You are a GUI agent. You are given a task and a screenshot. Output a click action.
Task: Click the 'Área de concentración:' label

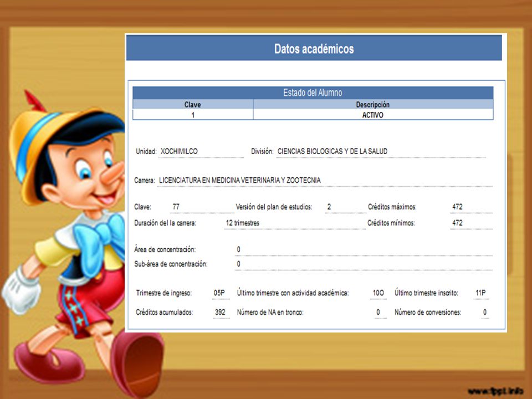tap(165, 249)
